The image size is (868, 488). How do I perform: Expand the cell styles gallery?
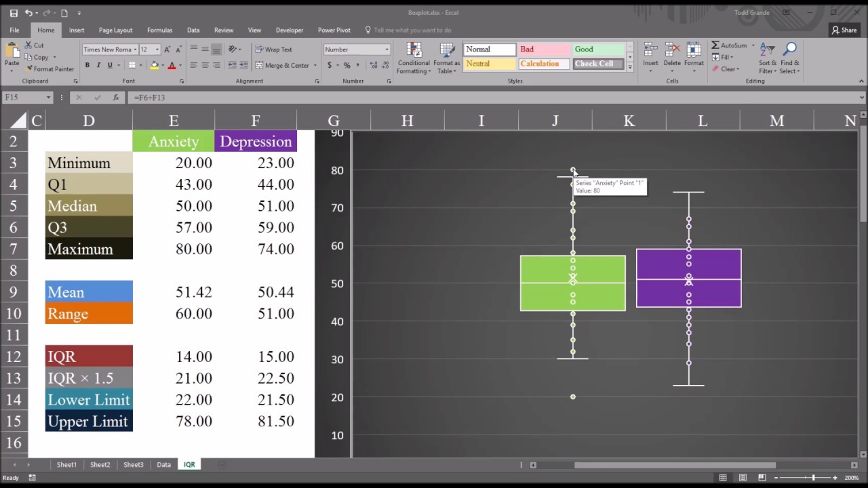point(630,68)
